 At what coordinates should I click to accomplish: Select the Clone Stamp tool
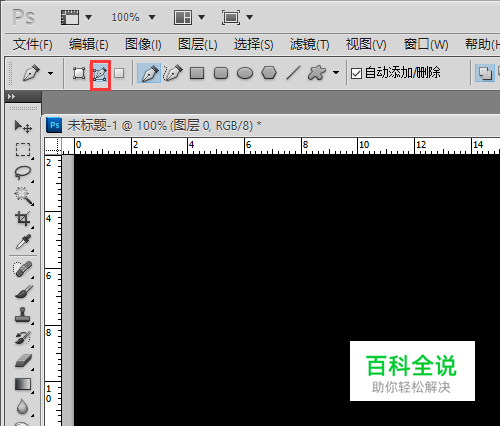click(x=23, y=315)
